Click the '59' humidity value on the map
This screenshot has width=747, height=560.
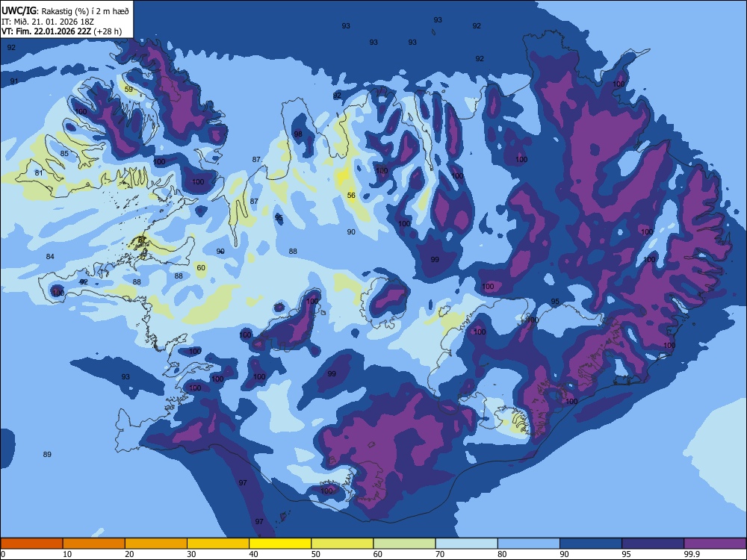click(128, 89)
